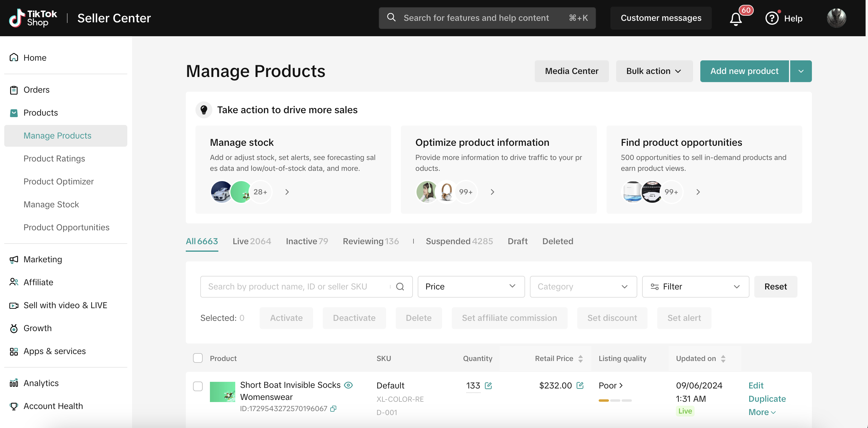
Task: Expand the Category dropdown
Action: click(x=583, y=287)
